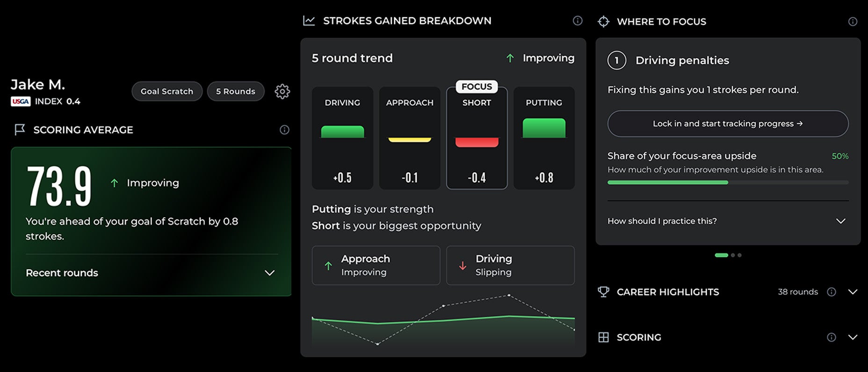Click the INDEX 0.4 handicap text
The width and height of the screenshot is (868, 372).
(x=58, y=102)
